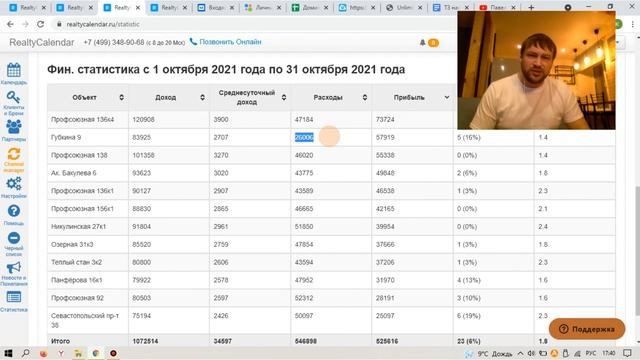The width and height of the screenshot is (640, 360).
Task: Open Yandex browser taskbar icon
Action: click(61, 353)
